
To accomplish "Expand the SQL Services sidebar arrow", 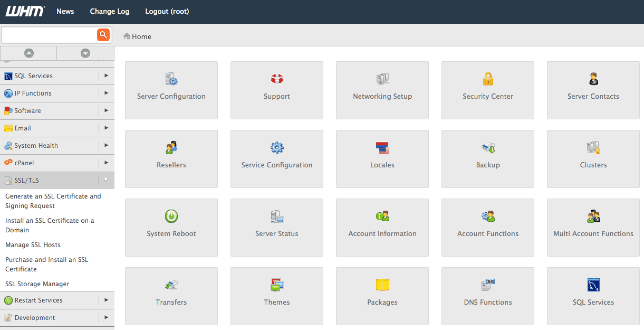I will coord(106,76).
